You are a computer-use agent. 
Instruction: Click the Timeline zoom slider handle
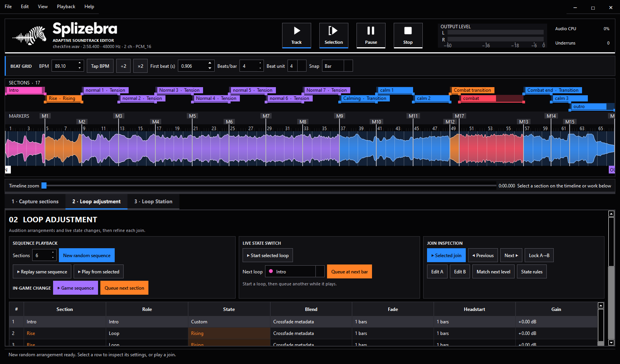[x=44, y=186]
